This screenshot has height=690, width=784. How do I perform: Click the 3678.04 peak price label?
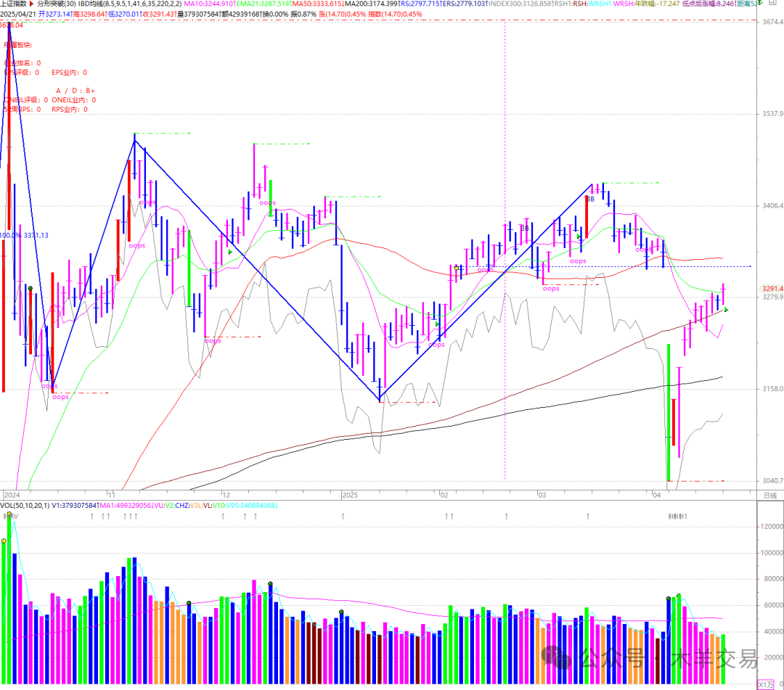click(12, 25)
